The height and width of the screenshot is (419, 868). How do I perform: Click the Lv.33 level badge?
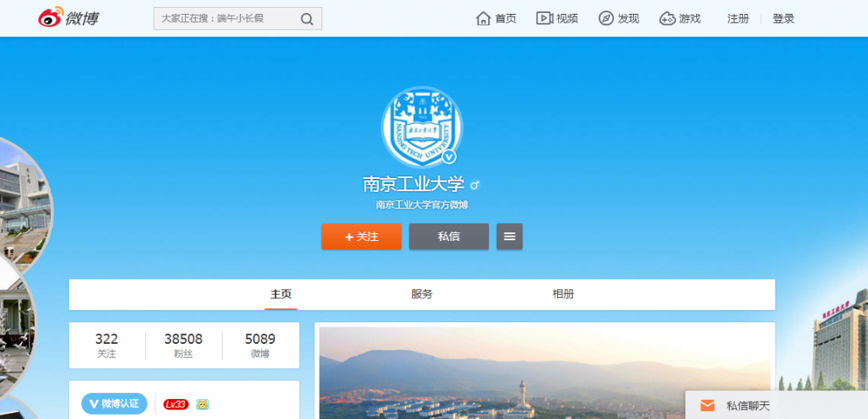(x=176, y=404)
